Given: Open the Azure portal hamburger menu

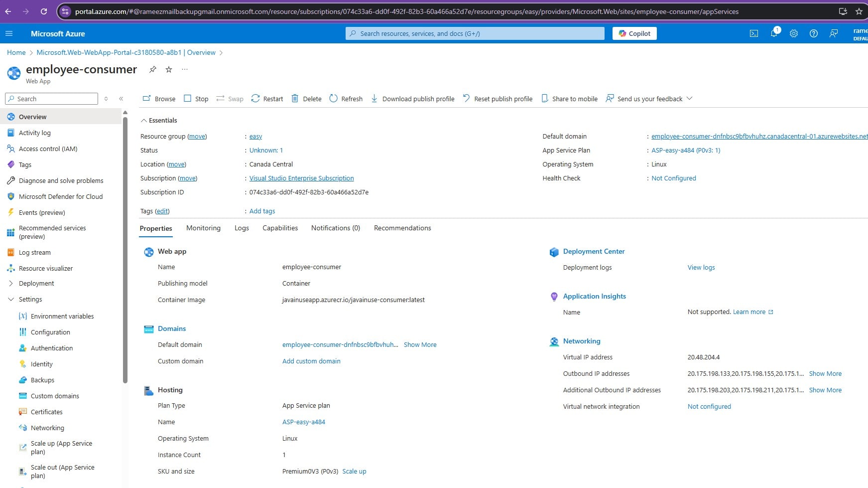Looking at the screenshot, I should click(8, 33).
